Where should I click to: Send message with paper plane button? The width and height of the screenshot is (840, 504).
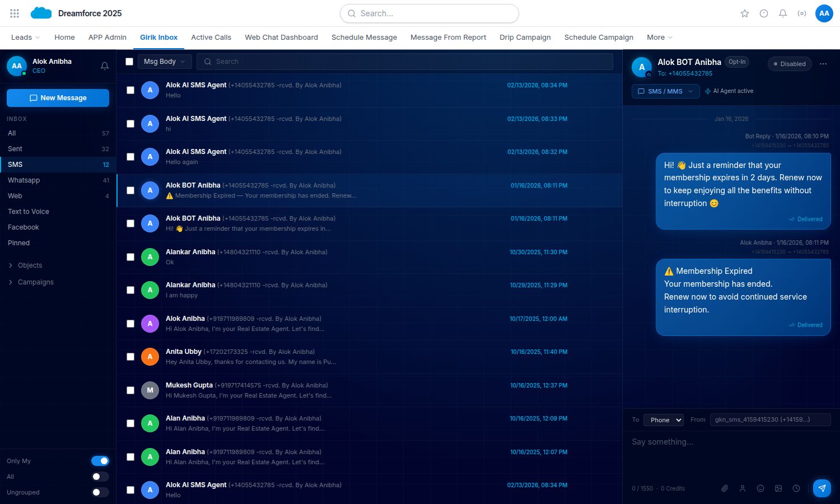click(822, 488)
